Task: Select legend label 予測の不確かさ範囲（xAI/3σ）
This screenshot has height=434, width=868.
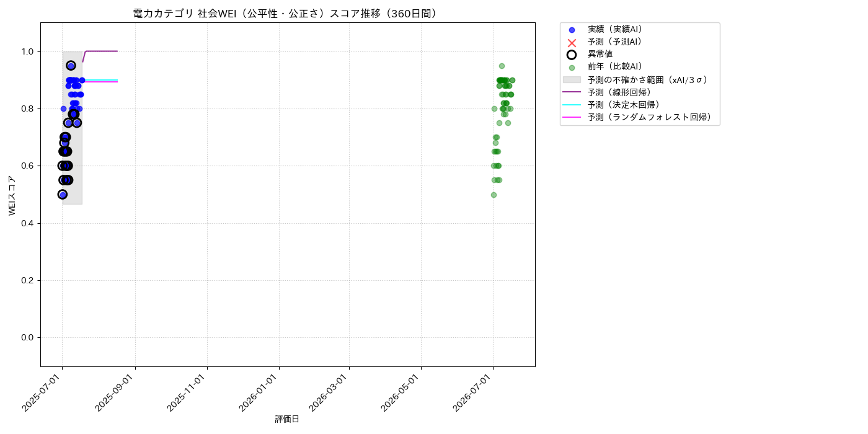Action: [648, 79]
